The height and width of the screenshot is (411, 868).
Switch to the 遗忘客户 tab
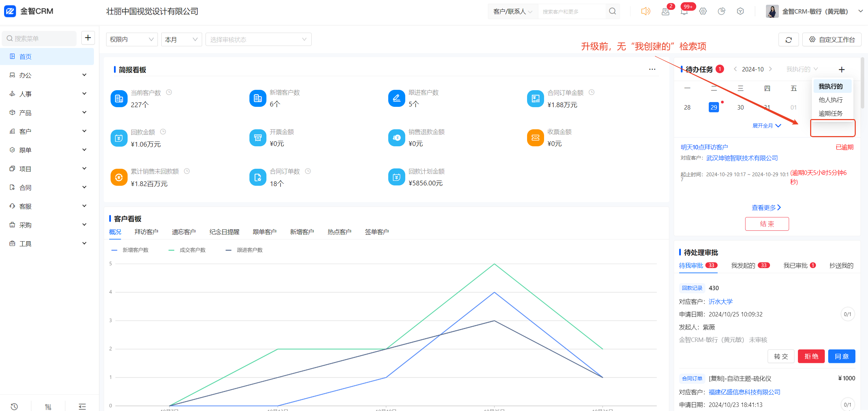(184, 232)
